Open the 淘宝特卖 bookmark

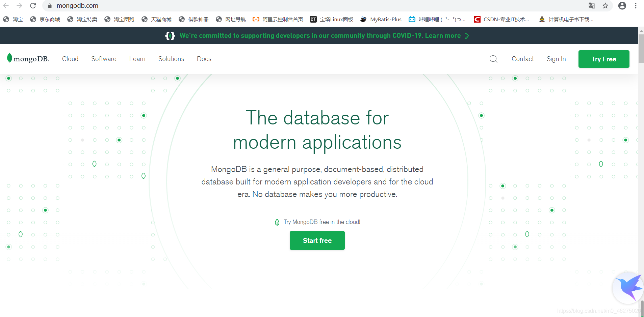[x=82, y=20]
